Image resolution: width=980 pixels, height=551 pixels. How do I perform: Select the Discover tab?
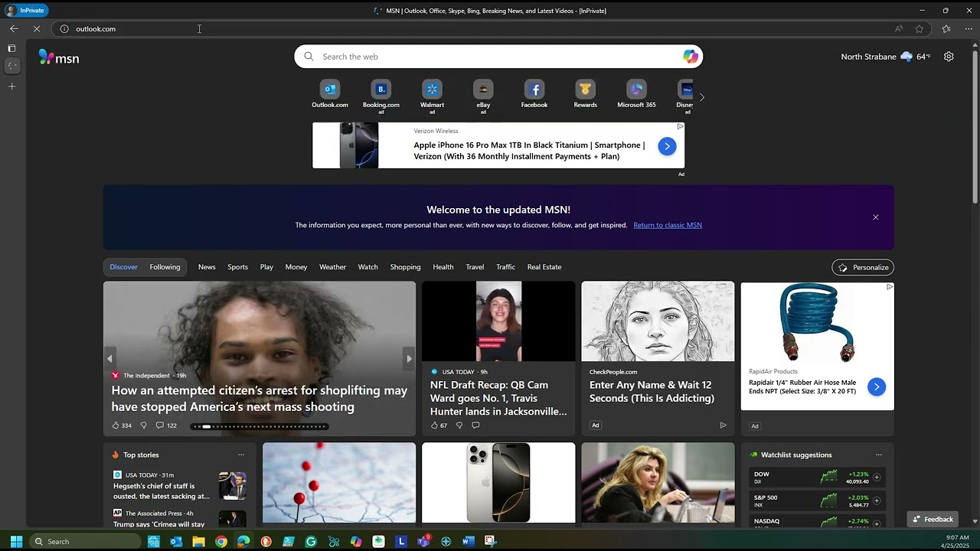(123, 267)
